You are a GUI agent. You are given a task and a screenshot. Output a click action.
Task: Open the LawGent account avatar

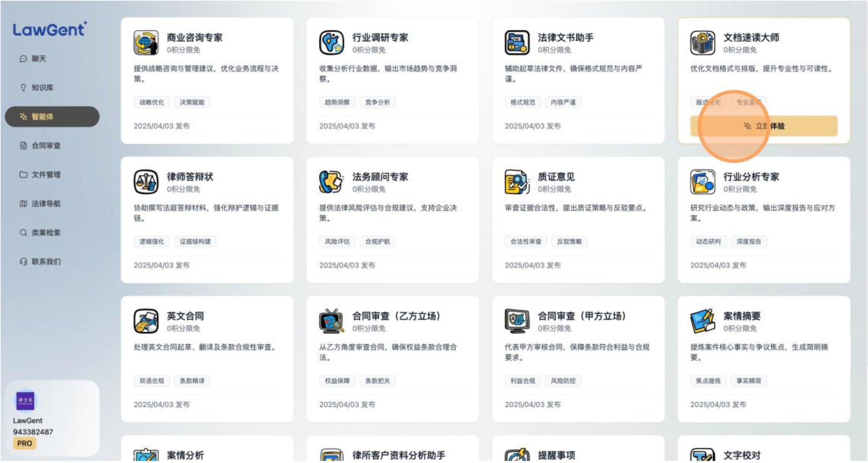click(x=26, y=400)
